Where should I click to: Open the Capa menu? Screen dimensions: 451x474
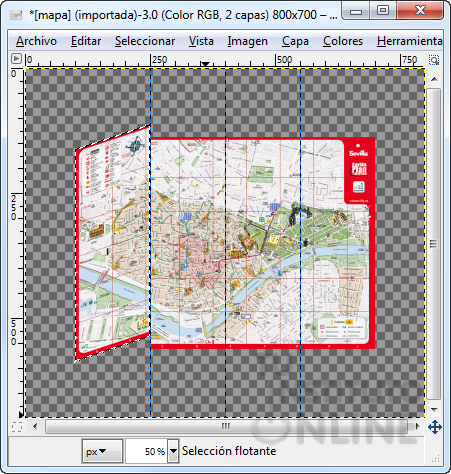click(295, 41)
